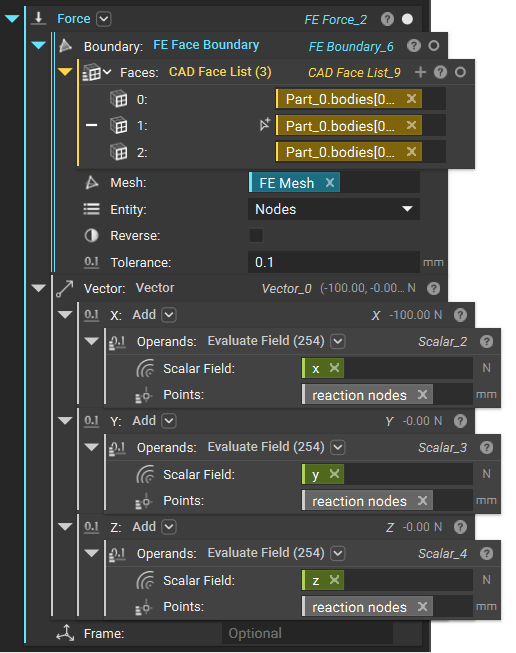Open help for Vector_0
The width and height of the screenshot is (516, 653).
(434, 289)
